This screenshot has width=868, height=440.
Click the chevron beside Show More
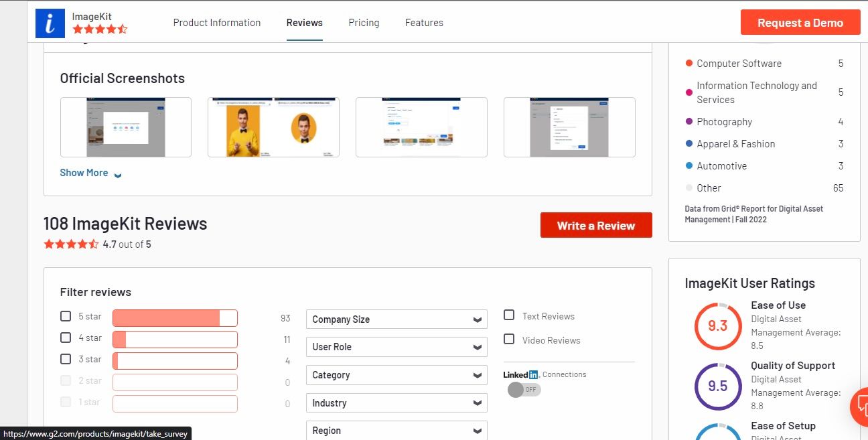pos(118,174)
